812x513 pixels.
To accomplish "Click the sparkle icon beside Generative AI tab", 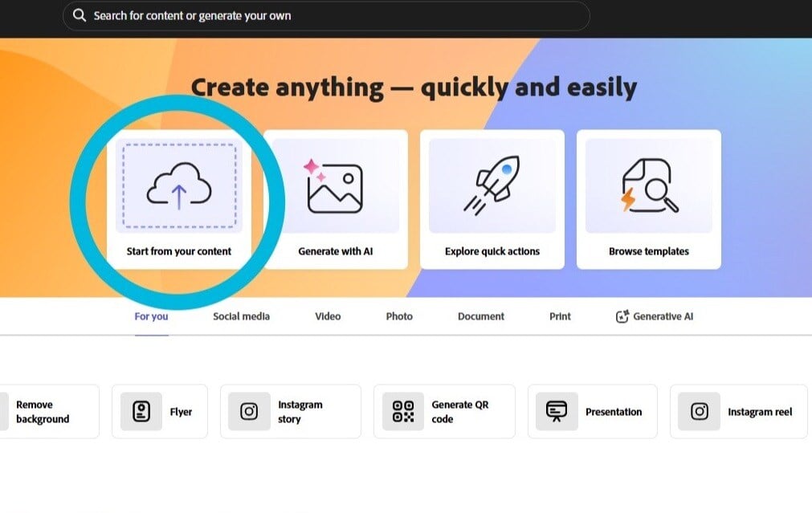I will point(622,316).
